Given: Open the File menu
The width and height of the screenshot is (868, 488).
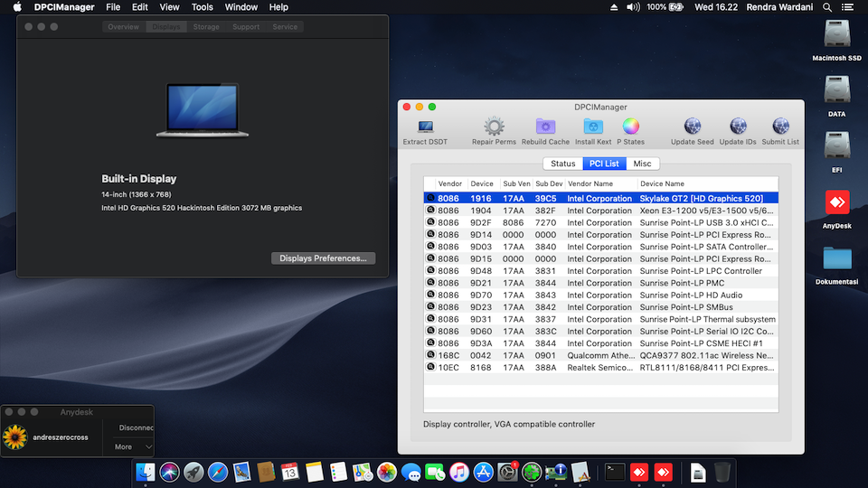Looking at the screenshot, I should coord(113,7).
